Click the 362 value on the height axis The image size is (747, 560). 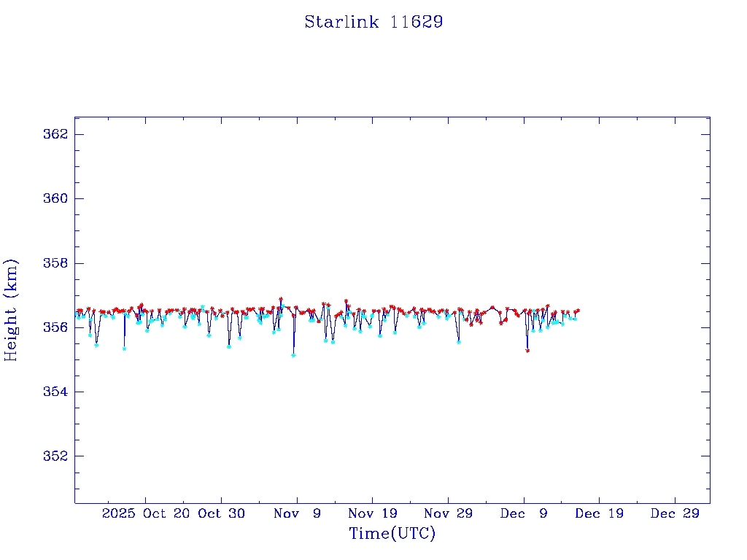point(58,135)
